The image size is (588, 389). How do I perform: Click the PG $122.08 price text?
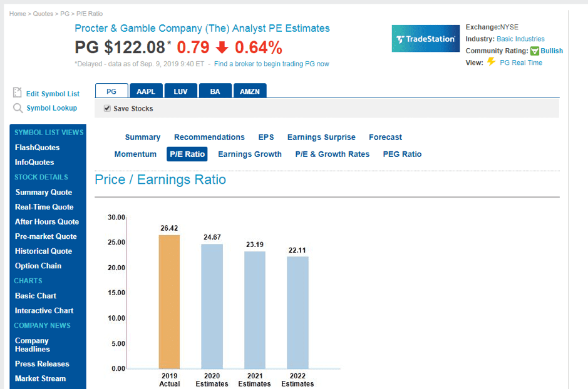(x=120, y=48)
